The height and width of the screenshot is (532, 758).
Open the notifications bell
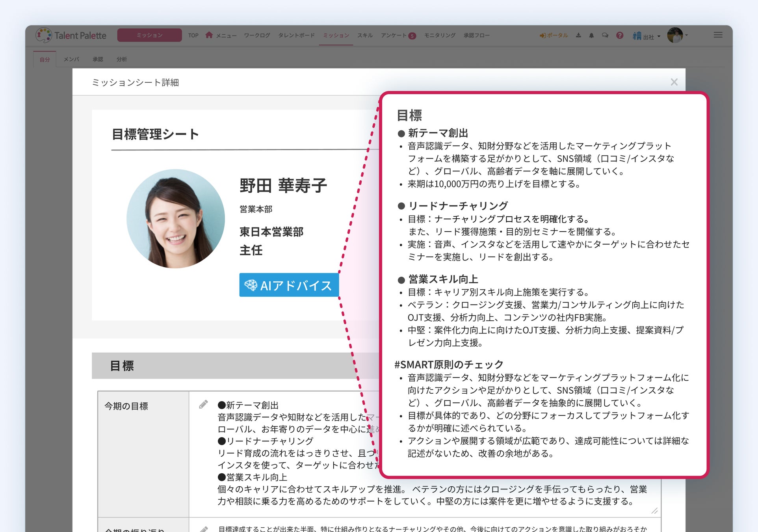591,35
